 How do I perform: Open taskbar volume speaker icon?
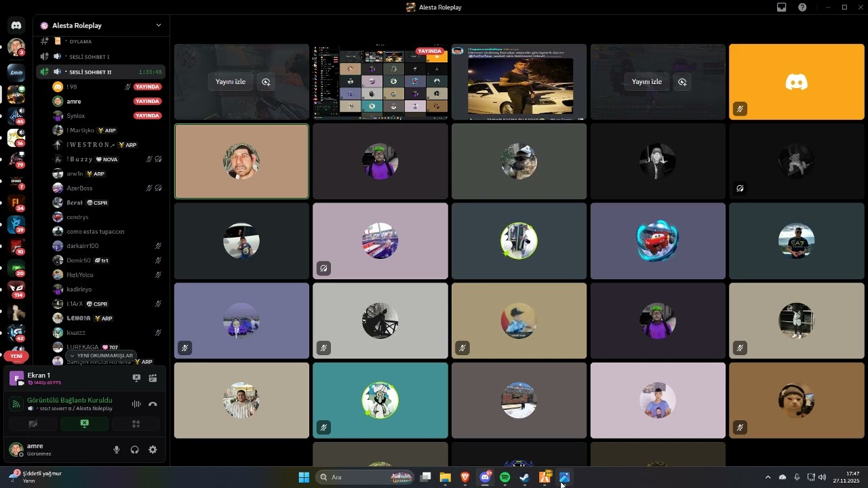822,477
